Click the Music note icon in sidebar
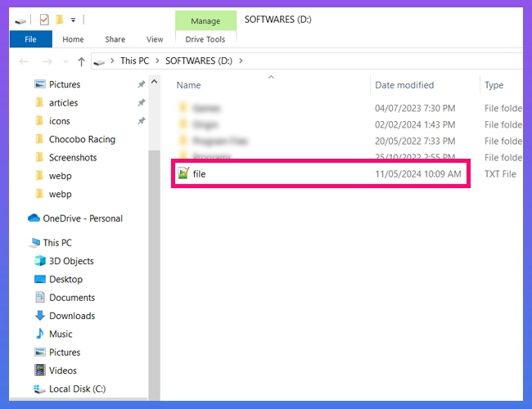This screenshot has height=409, width=532. (x=40, y=334)
